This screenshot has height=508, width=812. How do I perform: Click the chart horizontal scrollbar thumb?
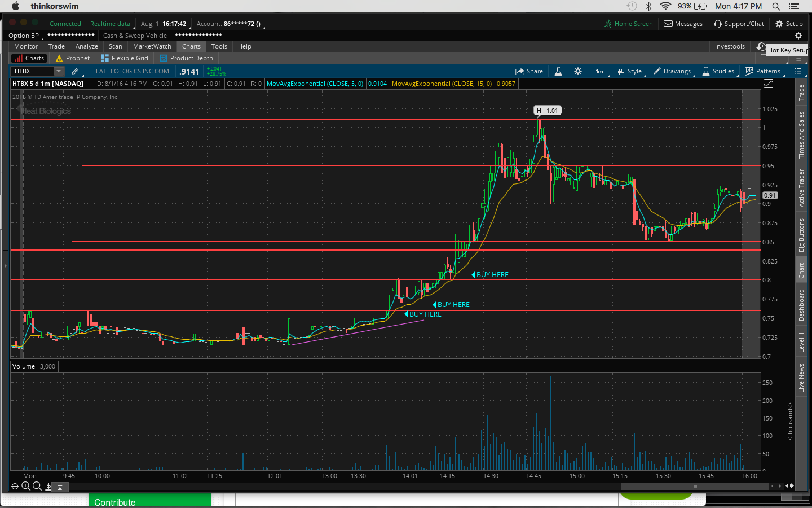[695, 486]
